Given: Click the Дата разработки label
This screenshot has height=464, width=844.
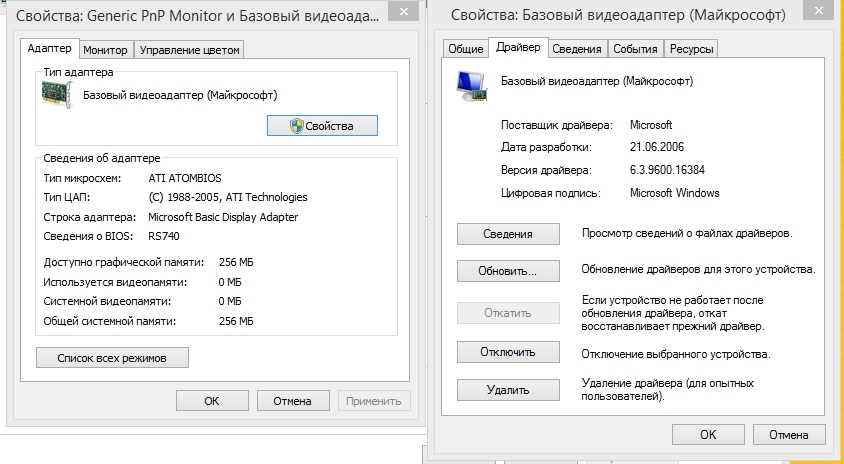Looking at the screenshot, I should coord(546,147).
